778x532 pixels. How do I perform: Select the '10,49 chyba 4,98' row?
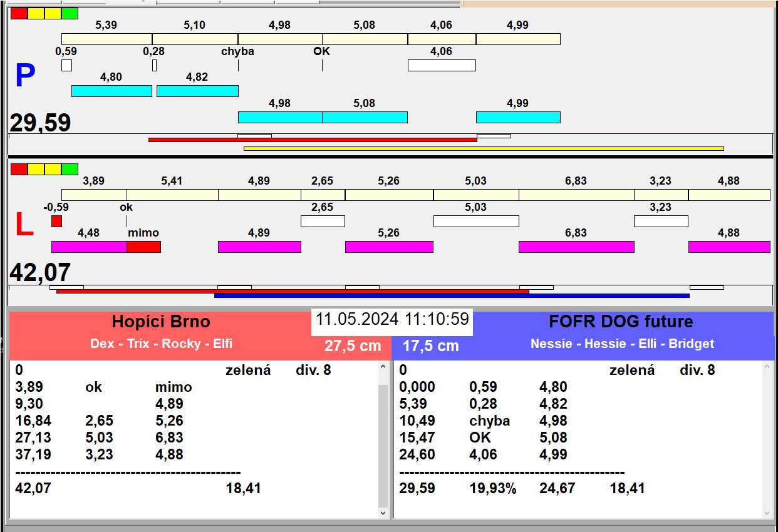coord(578,421)
